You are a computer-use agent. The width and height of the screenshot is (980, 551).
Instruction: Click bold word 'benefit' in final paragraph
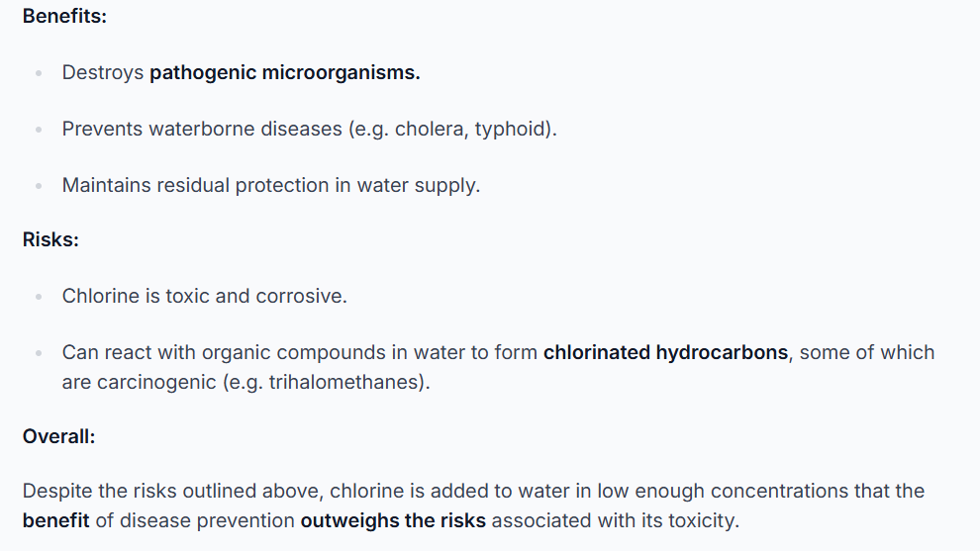point(55,520)
